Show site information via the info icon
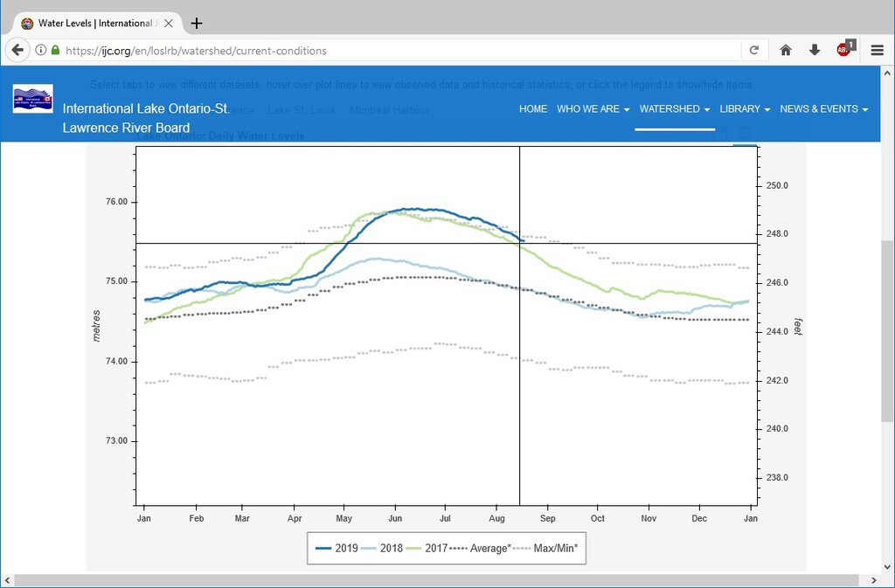 (x=40, y=51)
